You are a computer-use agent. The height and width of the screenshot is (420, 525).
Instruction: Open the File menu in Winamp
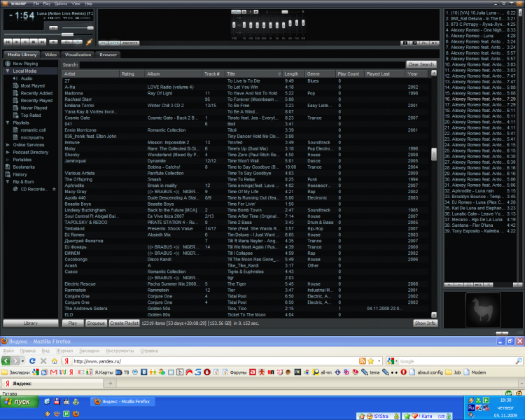(x=36, y=3)
